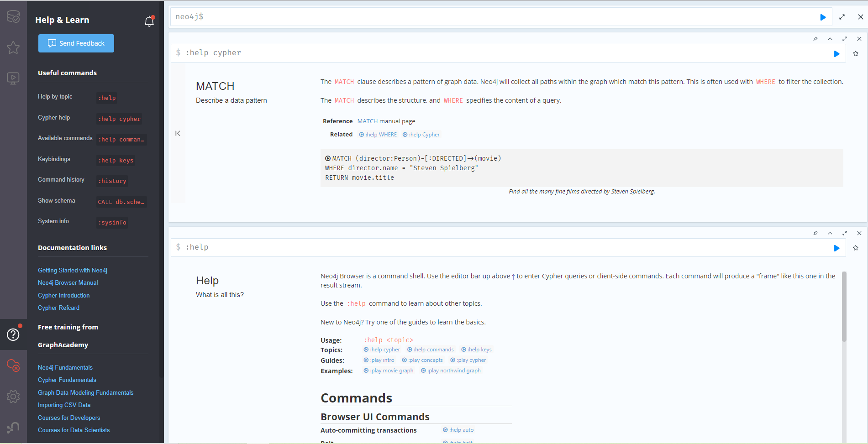This screenshot has width=868, height=444.
Task: Click the :help keys topic link
Action: tap(476, 350)
